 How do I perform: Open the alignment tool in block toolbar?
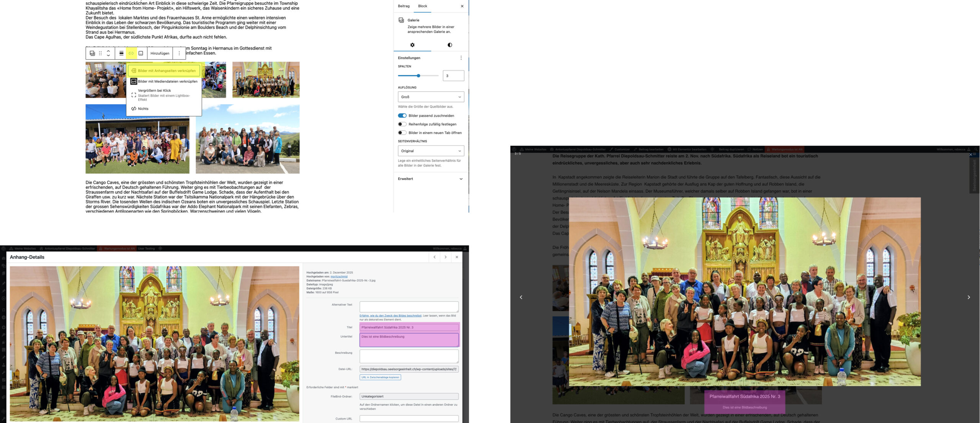click(x=121, y=53)
